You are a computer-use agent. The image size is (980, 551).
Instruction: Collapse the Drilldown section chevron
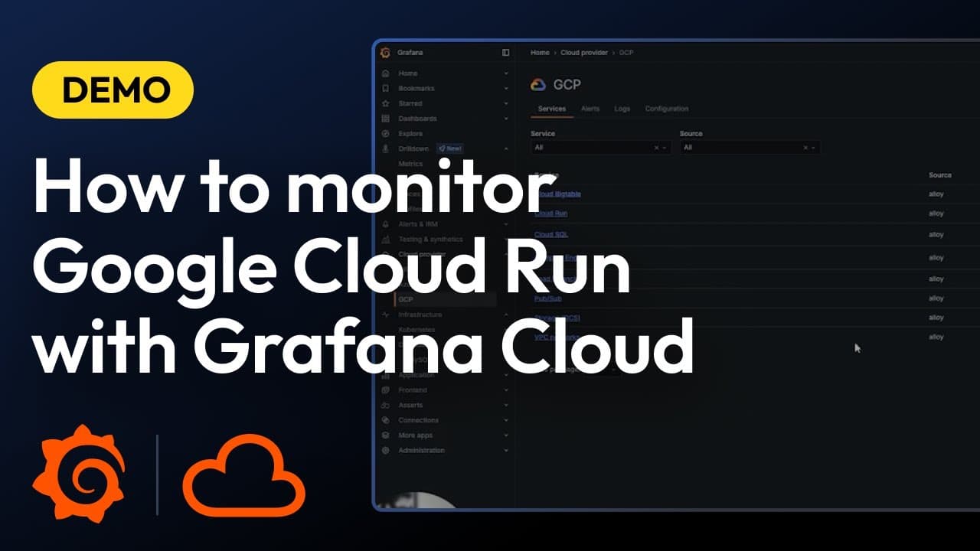[x=506, y=148]
